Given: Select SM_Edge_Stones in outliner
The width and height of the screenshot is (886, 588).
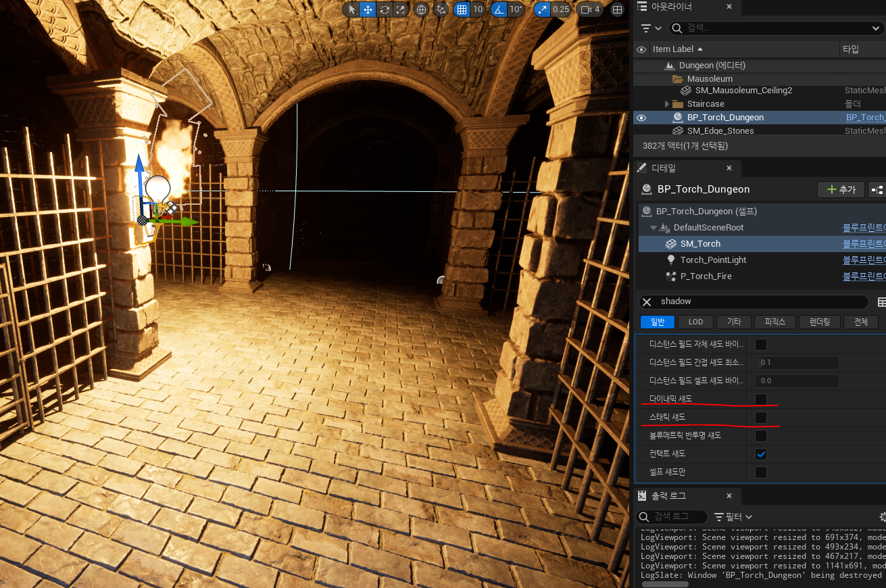Looking at the screenshot, I should pos(720,131).
